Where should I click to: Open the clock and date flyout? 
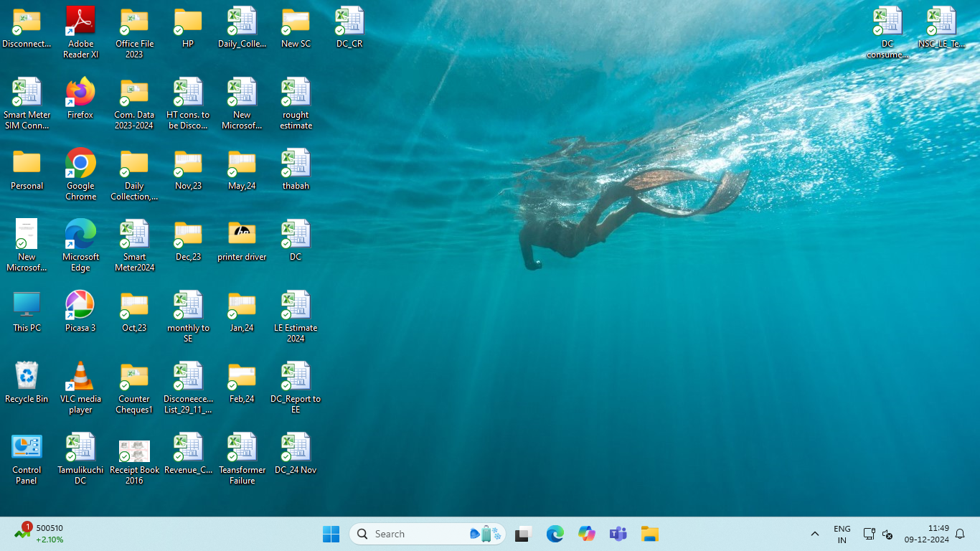coord(926,534)
